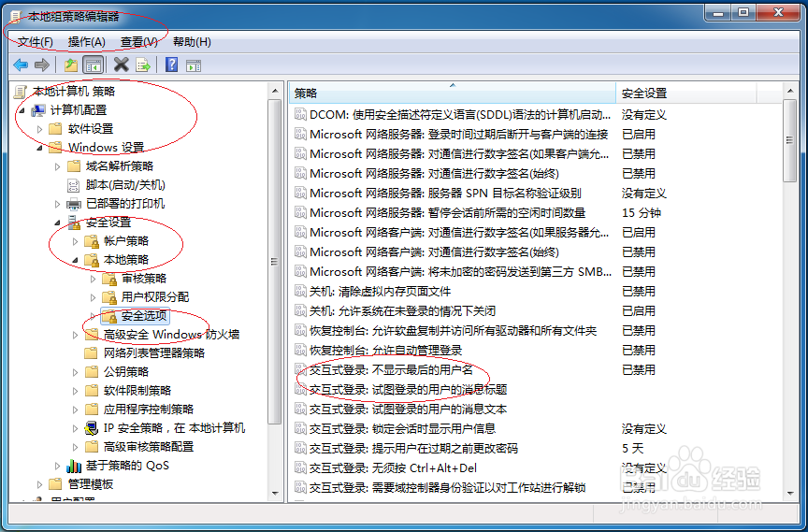Viewport: 808px width, 532px height.
Task: Click the 用户权限分配 folder icon
Action: (x=109, y=297)
